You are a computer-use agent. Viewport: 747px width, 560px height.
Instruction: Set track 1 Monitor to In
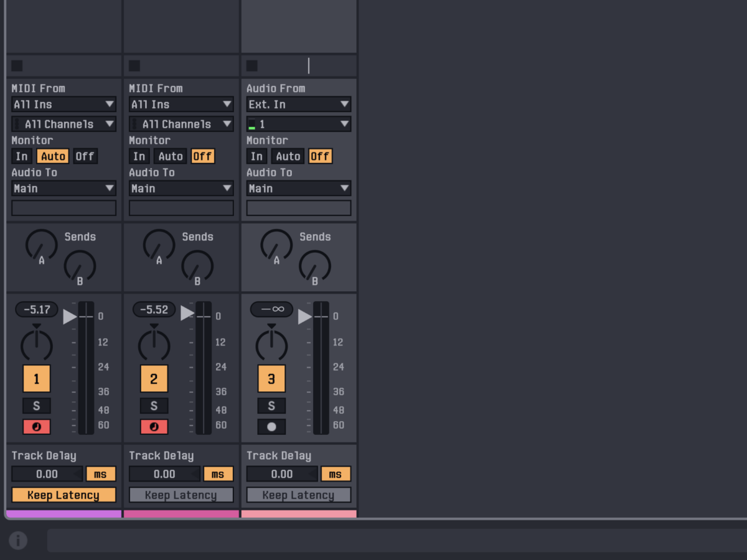point(22,156)
